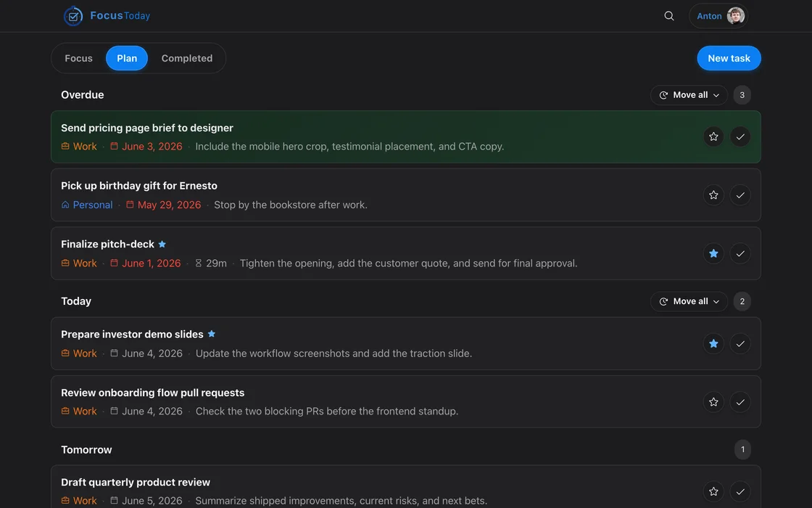812x508 pixels.
Task: Click the Overdue section heading
Action: pyautogui.click(x=83, y=95)
